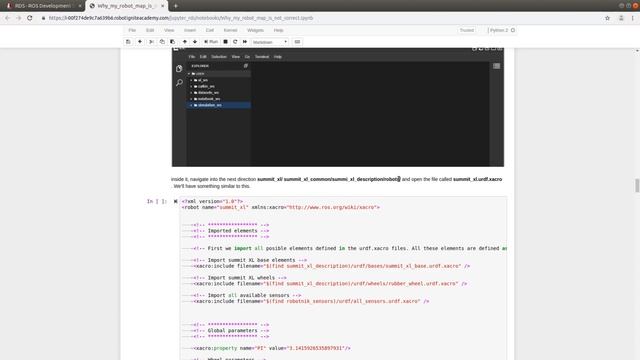Click the Import summit XL wheels comment
Image resolution: width=640 pixels, height=360 pixels.
tap(240, 278)
